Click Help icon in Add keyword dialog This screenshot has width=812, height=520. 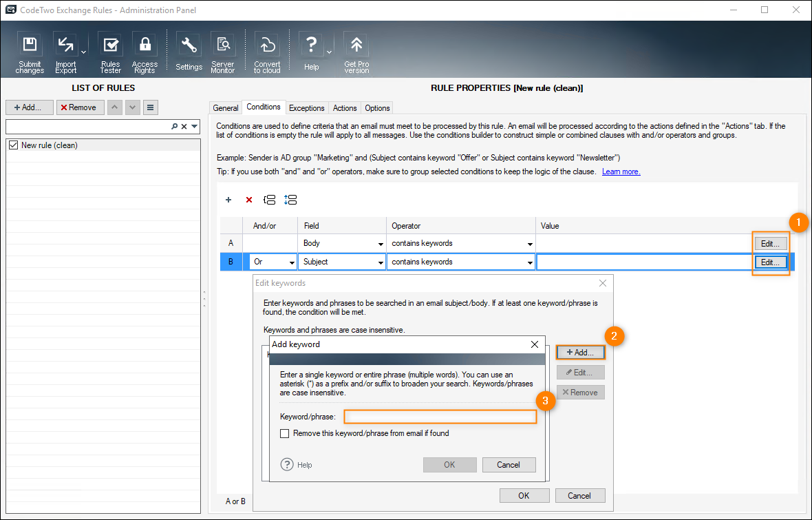[287, 464]
